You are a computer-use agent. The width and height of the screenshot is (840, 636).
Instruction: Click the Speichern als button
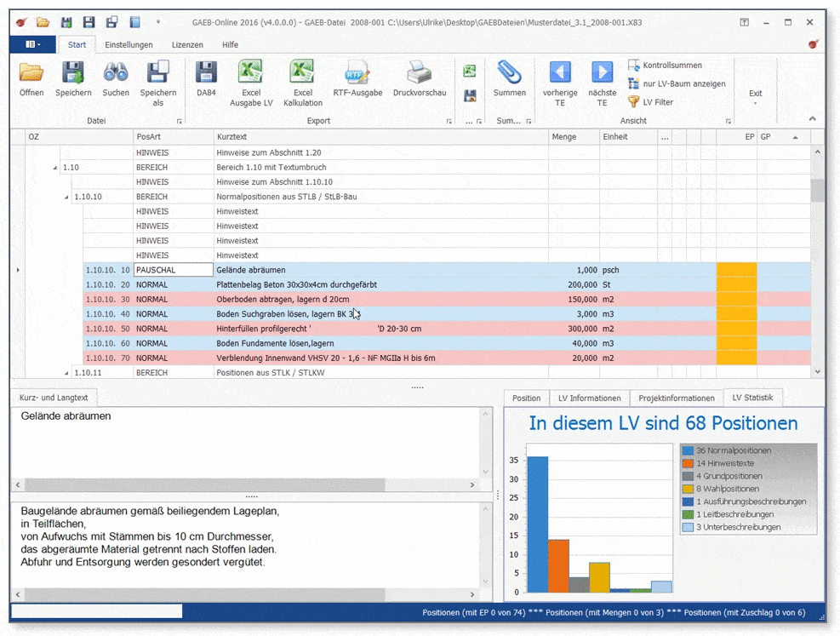(158, 79)
